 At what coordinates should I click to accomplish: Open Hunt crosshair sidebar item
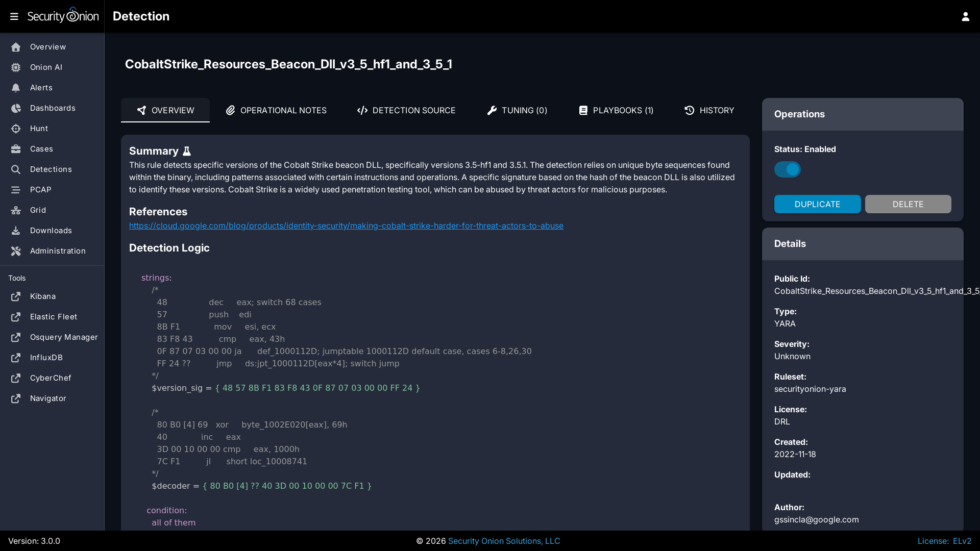(39, 129)
